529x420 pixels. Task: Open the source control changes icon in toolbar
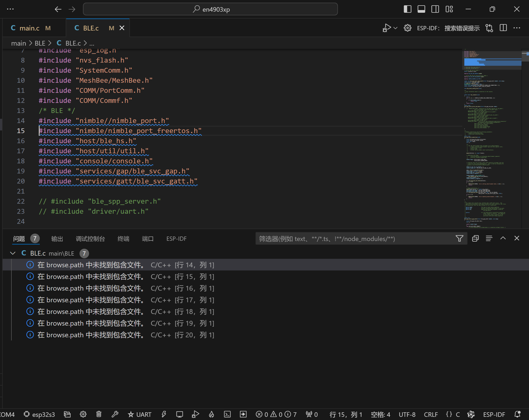489,28
